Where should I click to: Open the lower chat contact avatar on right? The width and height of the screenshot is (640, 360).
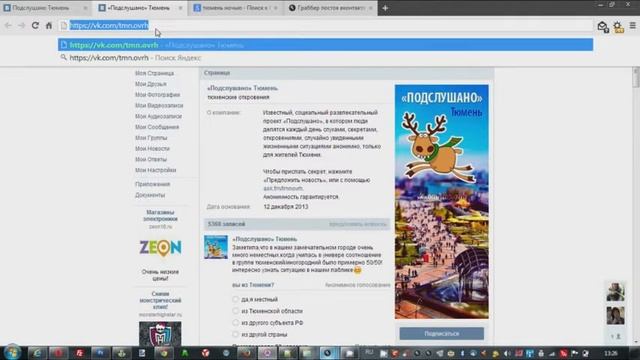coord(615,316)
